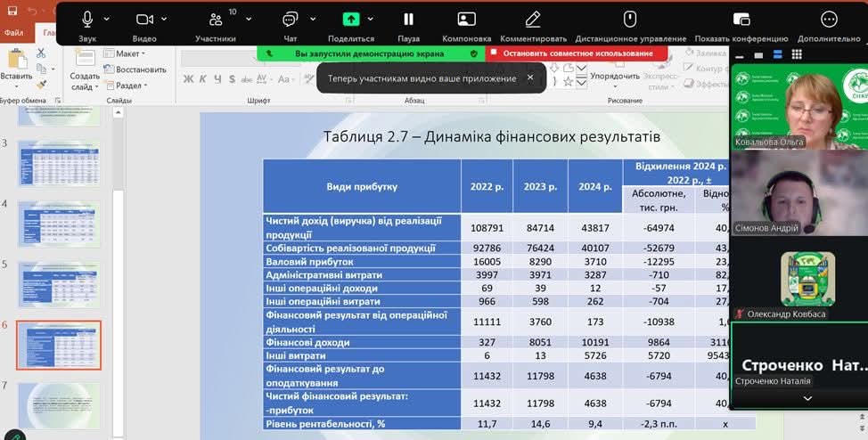The height and width of the screenshot is (440, 868).
Task: Expand audio options arrow next to microphone
Action: tap(107, 19)
